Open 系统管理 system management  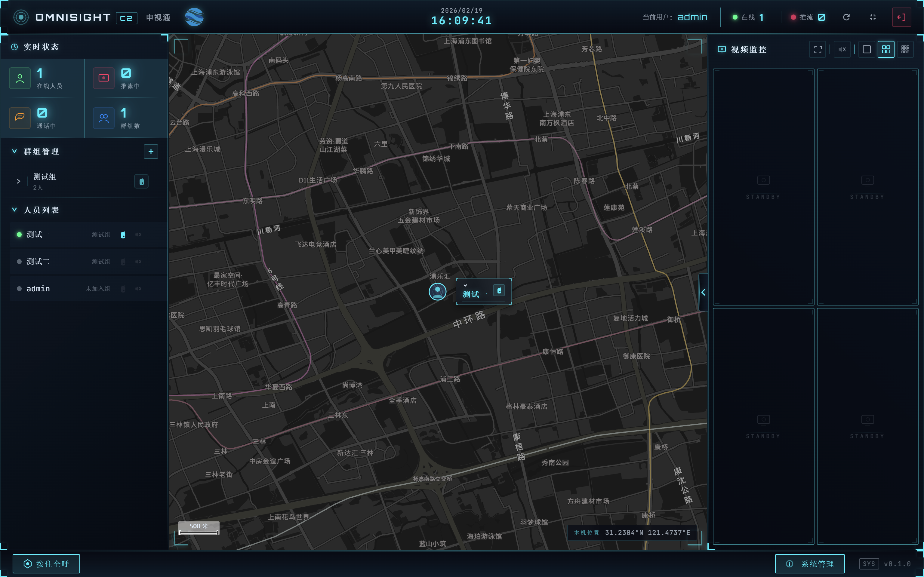(x=810, y=564)
